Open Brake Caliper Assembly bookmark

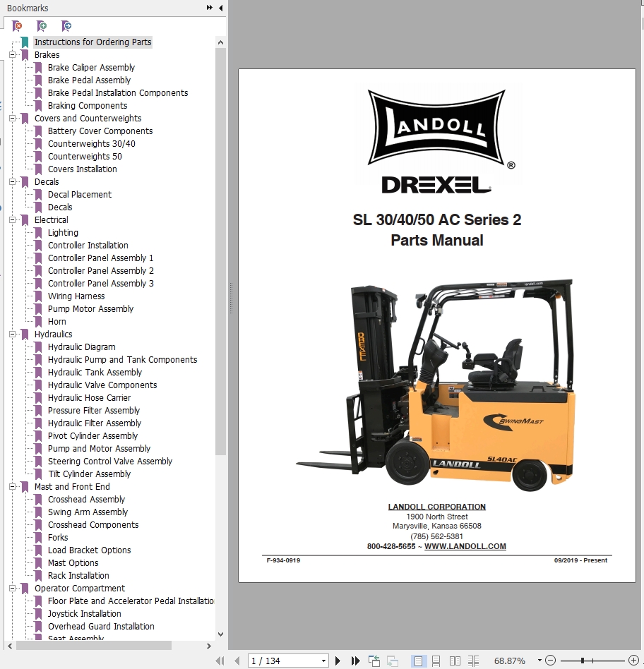91,68
